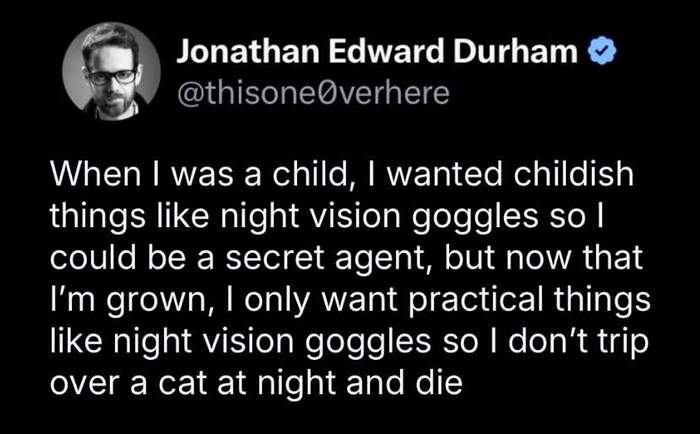Click "goggles" in the fifth text line

pyautogui.click(x=368, y=344)
